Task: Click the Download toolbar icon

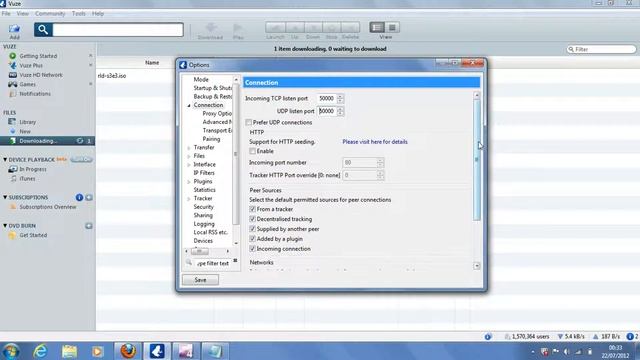Action: coord(211,31)
